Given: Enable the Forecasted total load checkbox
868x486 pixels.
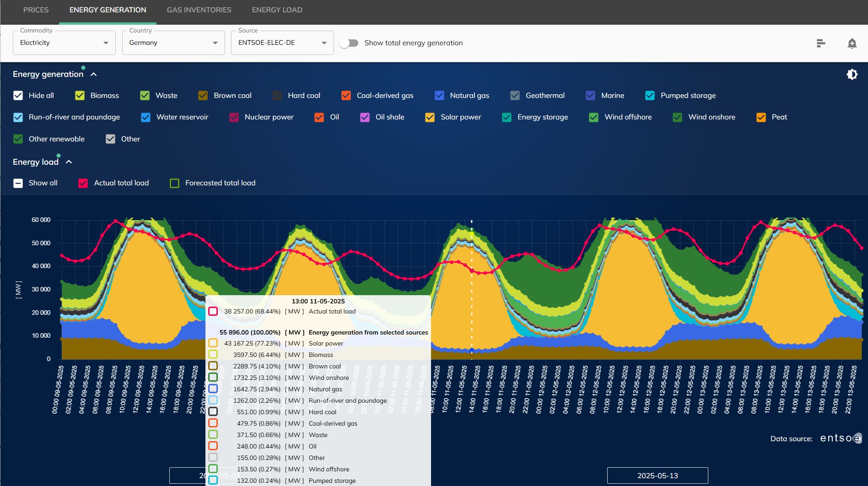Looking at the screenshot, I should tap(174, 183).
